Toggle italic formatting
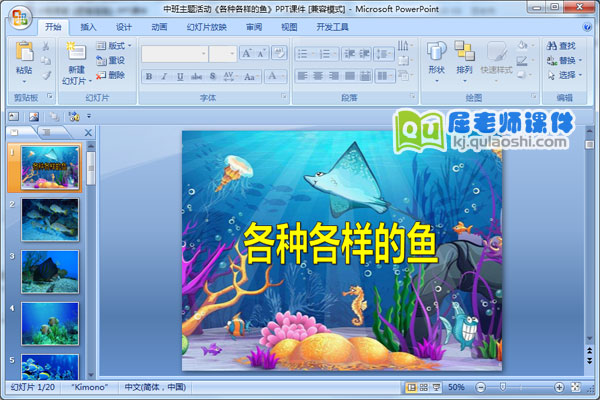 click(164, 76)
